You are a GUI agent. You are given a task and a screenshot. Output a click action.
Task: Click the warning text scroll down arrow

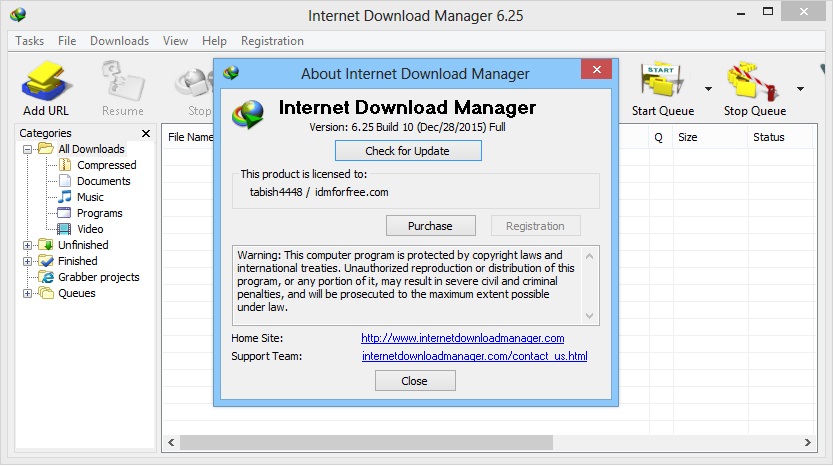click(589, 316)
